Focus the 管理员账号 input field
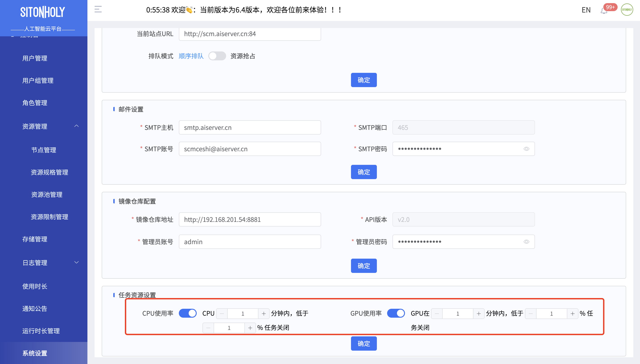The height and width of the screenshot is (364, 640). pos(250,242)
